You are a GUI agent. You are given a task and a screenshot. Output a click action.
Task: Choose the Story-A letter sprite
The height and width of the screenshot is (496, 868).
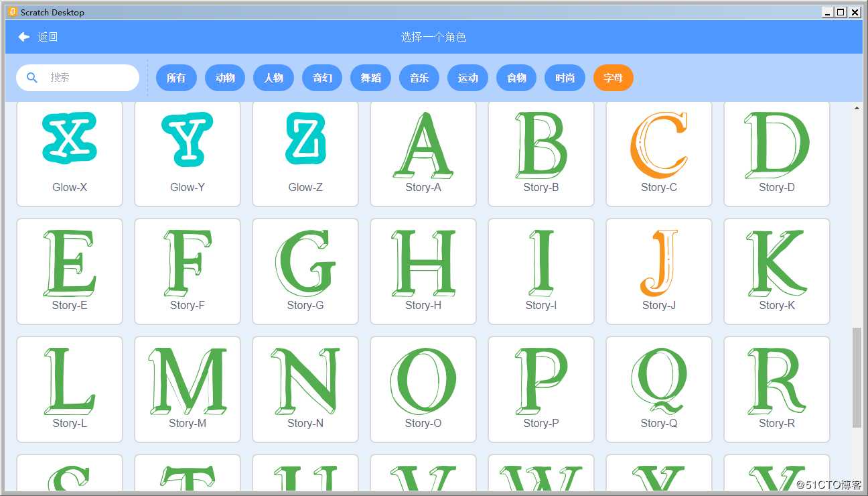423,153
